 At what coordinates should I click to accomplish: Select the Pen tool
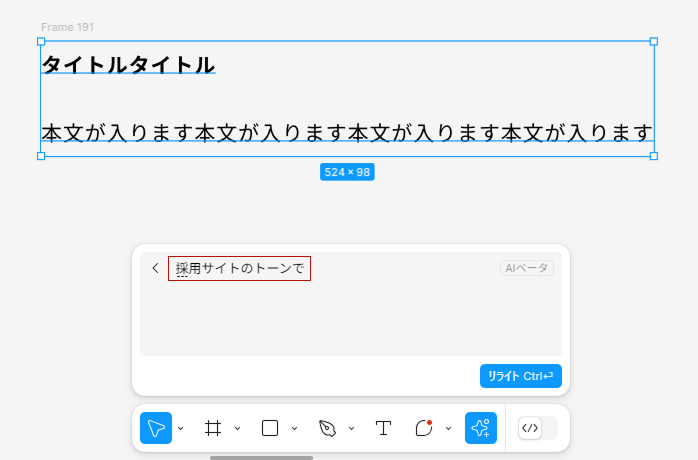(327, 428)
